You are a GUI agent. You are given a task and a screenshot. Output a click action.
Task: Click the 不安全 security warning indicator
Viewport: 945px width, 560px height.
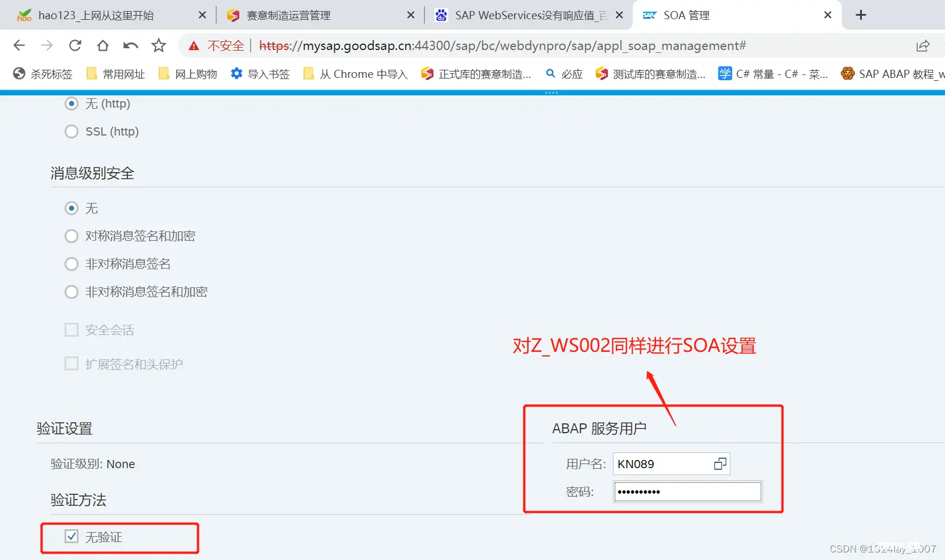pyautogui.click(x=216, y=45)
